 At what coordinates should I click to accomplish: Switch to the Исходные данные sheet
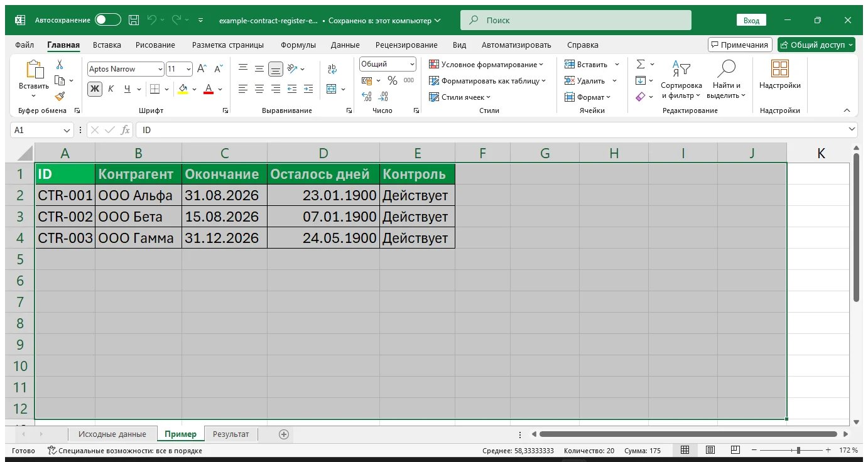pos(112,434)
